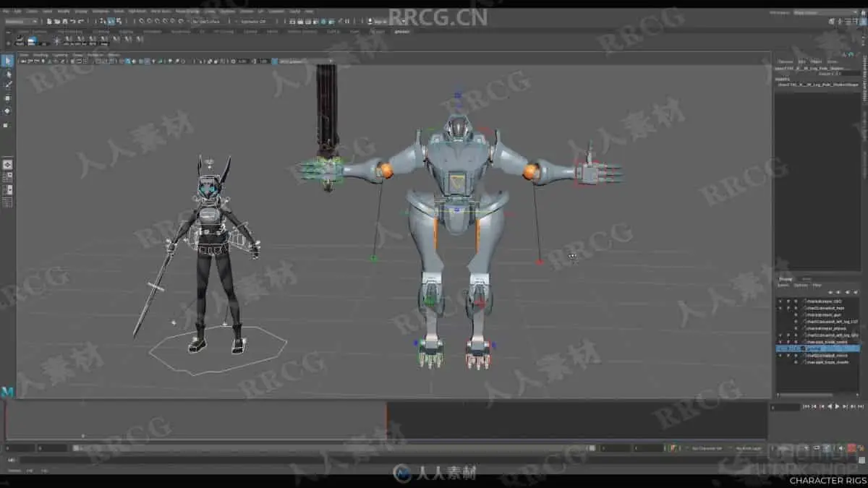Viewport: 868px width, 488px height.
Task: Select the red pole vector control
Action: pyautogui.click(x=540, y=262)
